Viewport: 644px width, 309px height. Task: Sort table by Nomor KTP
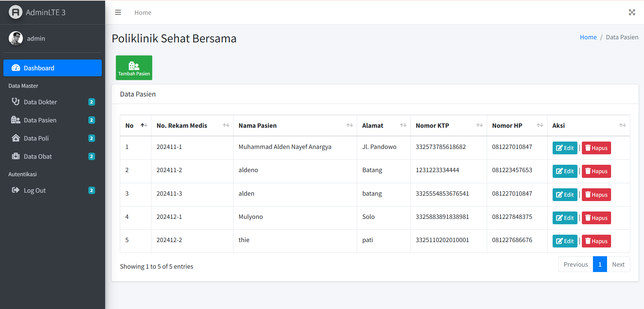pyautogui.click(x=448, y=125)
